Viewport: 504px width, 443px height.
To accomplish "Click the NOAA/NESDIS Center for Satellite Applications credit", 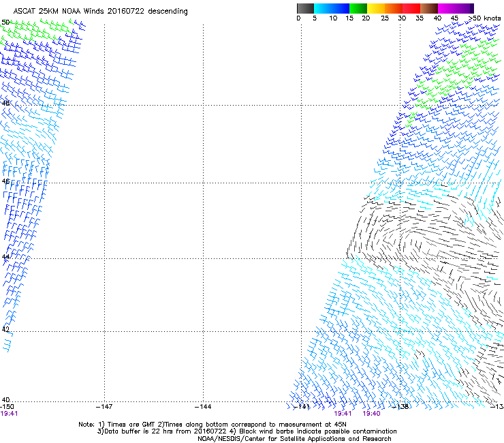I will coord(294,439).
